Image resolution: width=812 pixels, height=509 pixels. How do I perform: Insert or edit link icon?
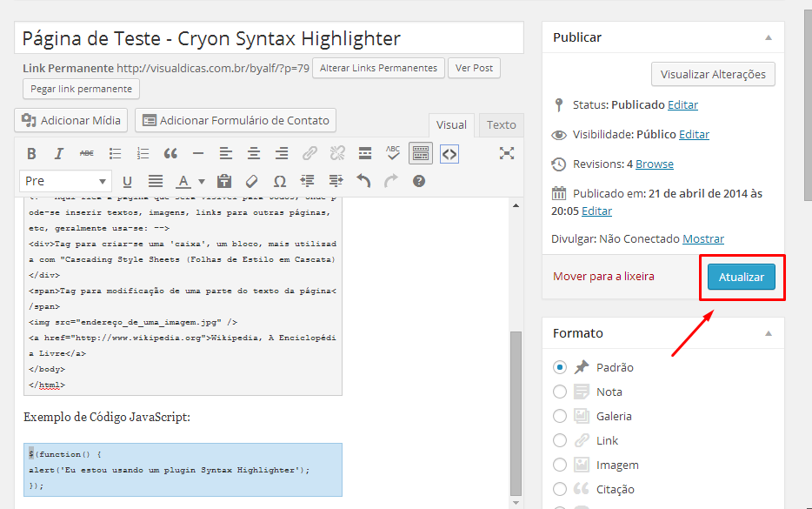[x=309, y=153]
